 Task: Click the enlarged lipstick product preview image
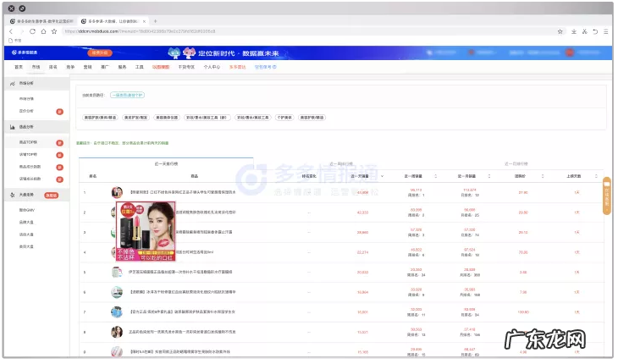(x=146, y=233)
